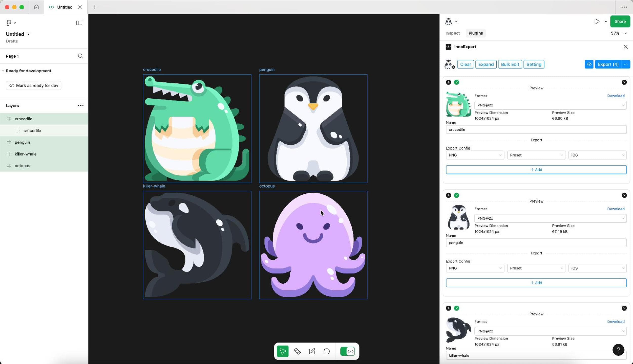The width and height of the screenshot is (633, 364).
Task: Select the killer-whale layer
Action: (44, 154)
